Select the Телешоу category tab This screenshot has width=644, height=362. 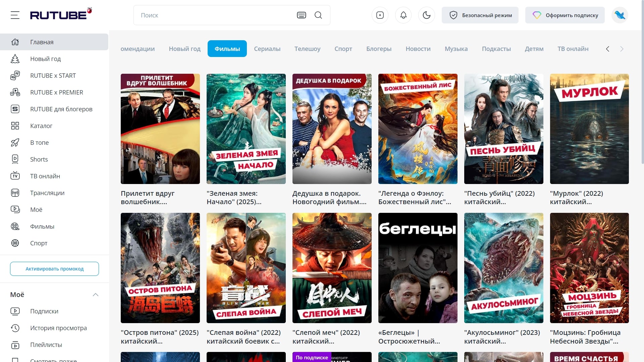[x=307, y=49]
